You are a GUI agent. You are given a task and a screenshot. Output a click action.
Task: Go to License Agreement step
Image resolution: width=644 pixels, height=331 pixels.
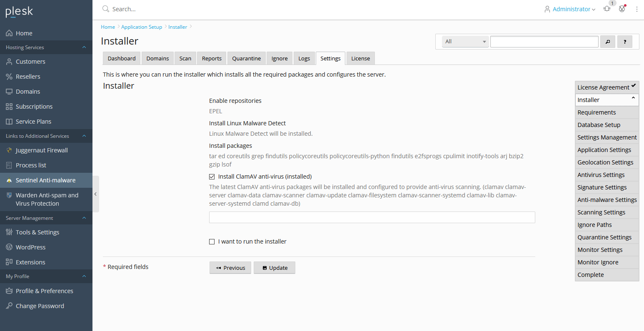607,87
